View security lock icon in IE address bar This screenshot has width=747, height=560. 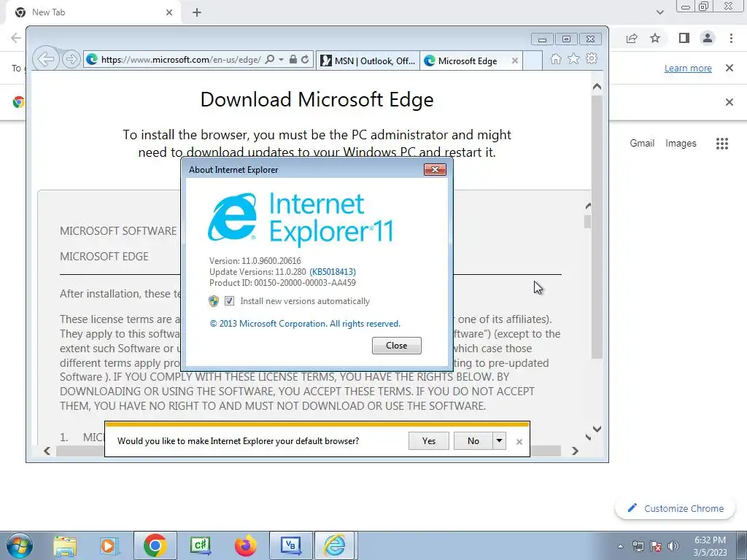coord(293,60)
